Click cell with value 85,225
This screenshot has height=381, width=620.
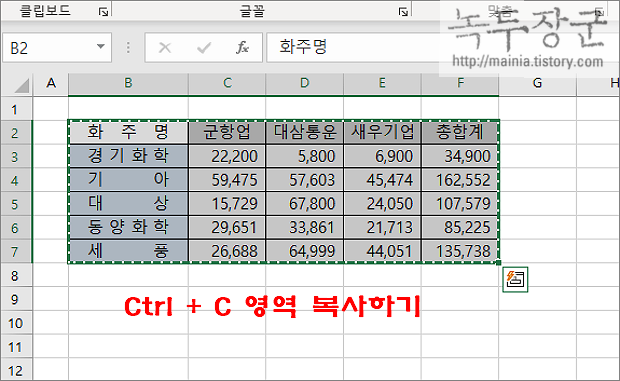pos(460,227)
